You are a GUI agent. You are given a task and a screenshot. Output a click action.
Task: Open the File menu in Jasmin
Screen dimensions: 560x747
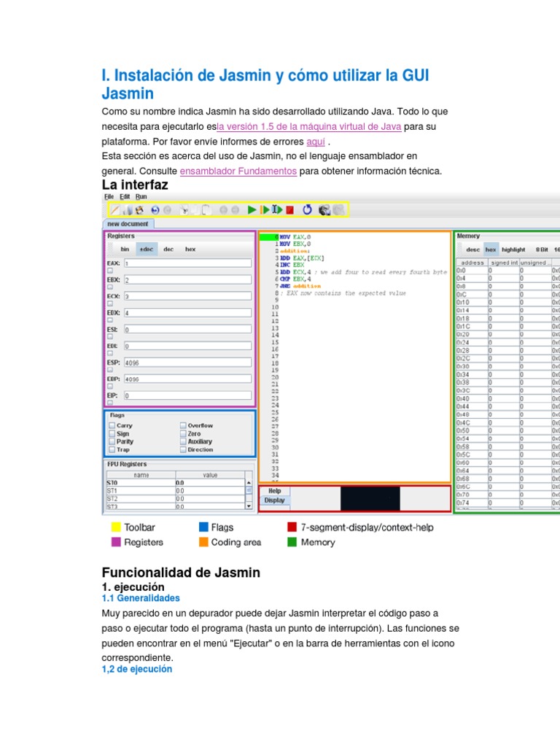pos(109,197)
